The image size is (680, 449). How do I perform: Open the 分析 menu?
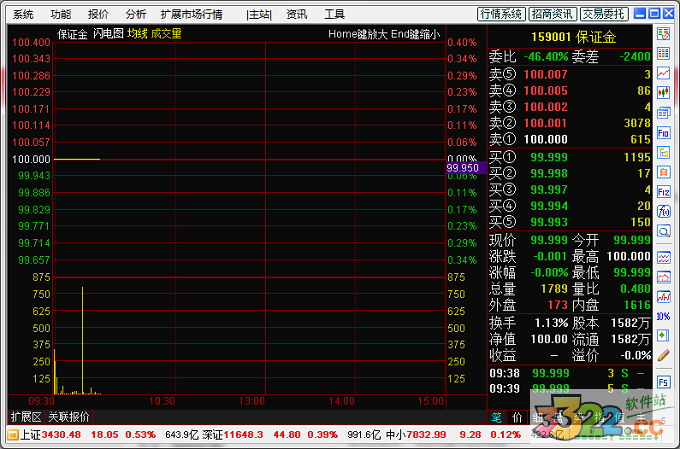pos(136,14)
